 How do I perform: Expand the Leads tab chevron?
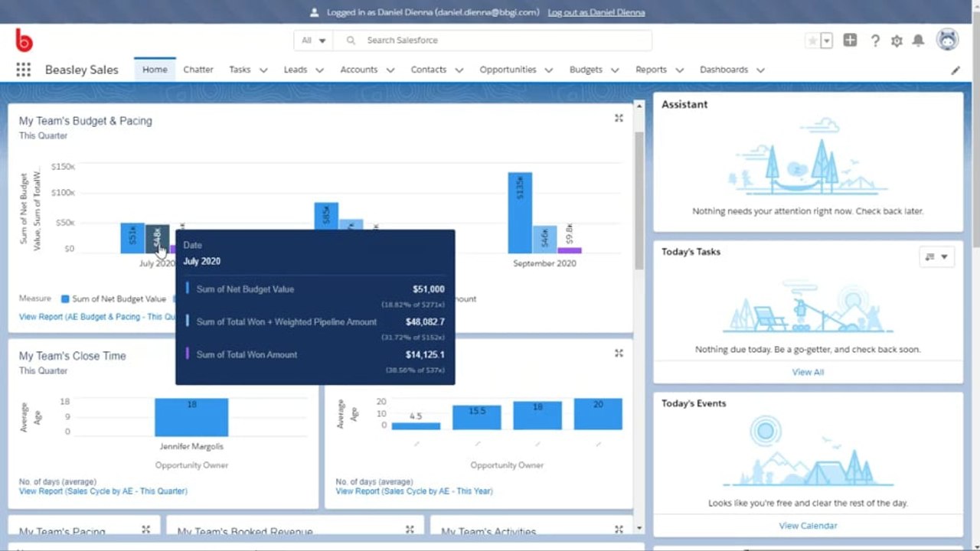pos(320,70)
